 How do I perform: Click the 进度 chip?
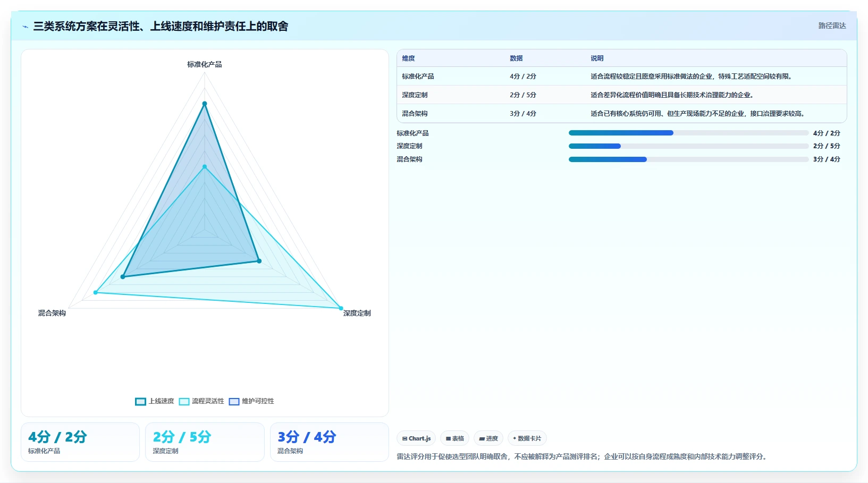488,438
